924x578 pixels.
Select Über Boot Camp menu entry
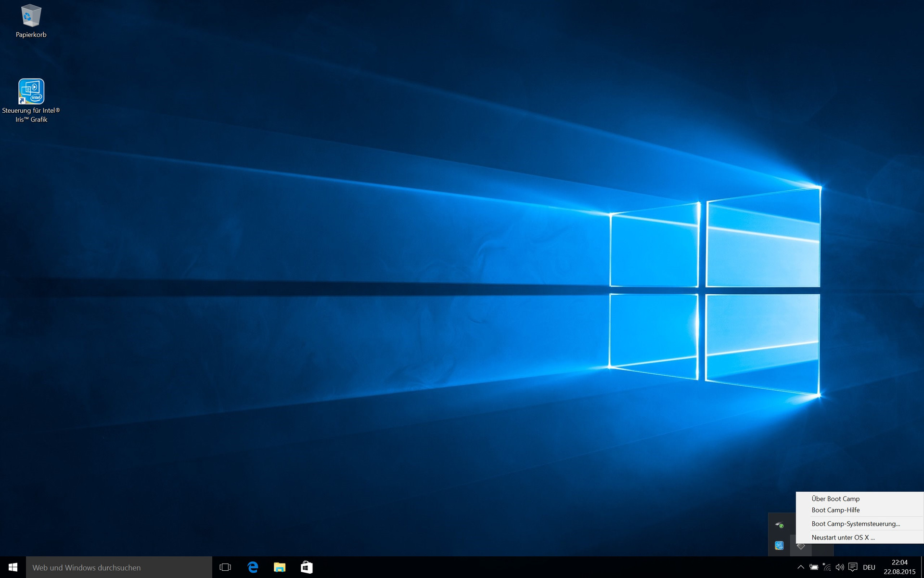835,499
